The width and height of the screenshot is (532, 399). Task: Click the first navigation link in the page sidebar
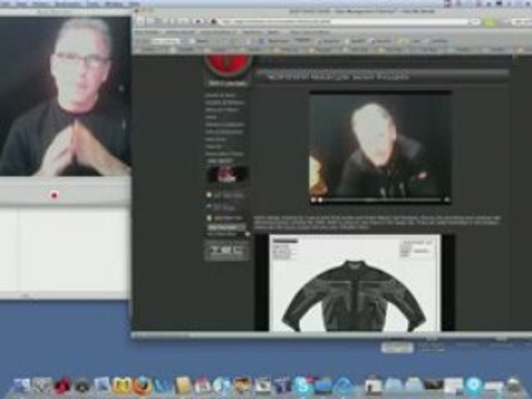click(x=220, y=95)
